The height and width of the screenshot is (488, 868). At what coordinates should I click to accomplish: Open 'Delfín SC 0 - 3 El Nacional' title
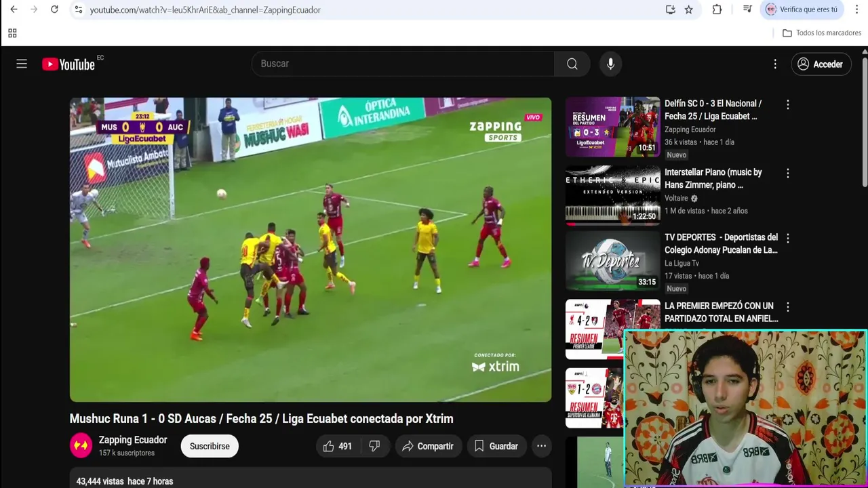coord(713,110)
